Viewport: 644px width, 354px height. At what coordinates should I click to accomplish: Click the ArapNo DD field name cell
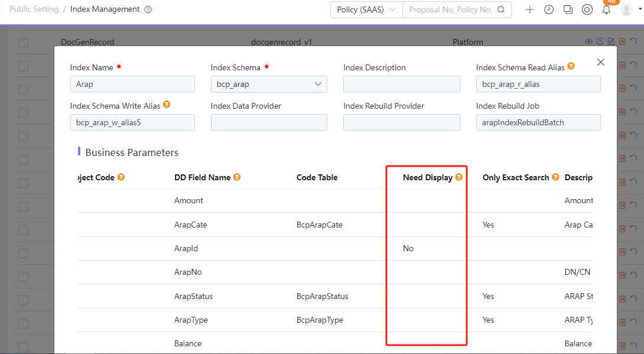click(x=188, y=272)
